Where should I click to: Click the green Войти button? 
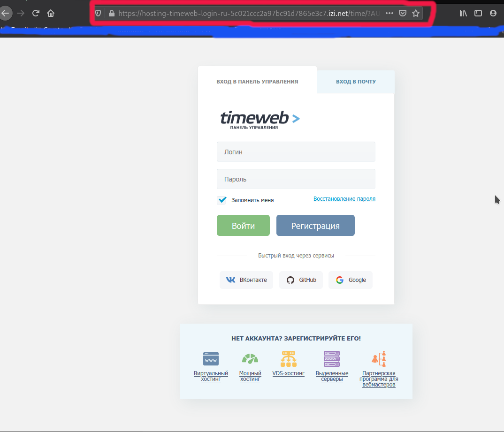click(x=243, y=226)
